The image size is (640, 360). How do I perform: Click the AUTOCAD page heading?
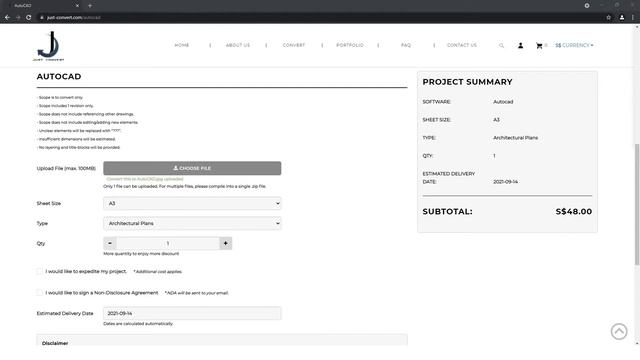click(x=59, y=76)
